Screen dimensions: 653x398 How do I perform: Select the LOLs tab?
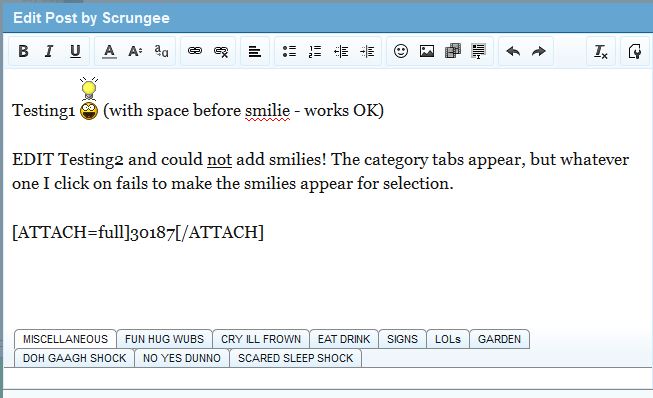click(x=448, y=339)
